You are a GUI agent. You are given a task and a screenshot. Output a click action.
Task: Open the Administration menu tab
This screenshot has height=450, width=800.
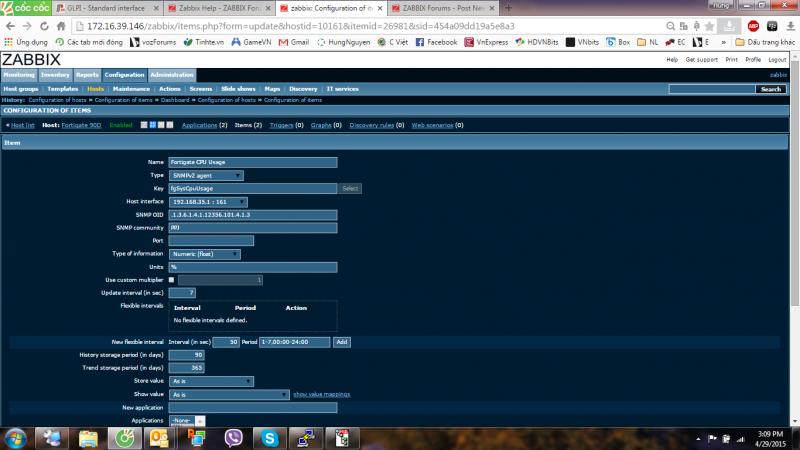(172, 75)
